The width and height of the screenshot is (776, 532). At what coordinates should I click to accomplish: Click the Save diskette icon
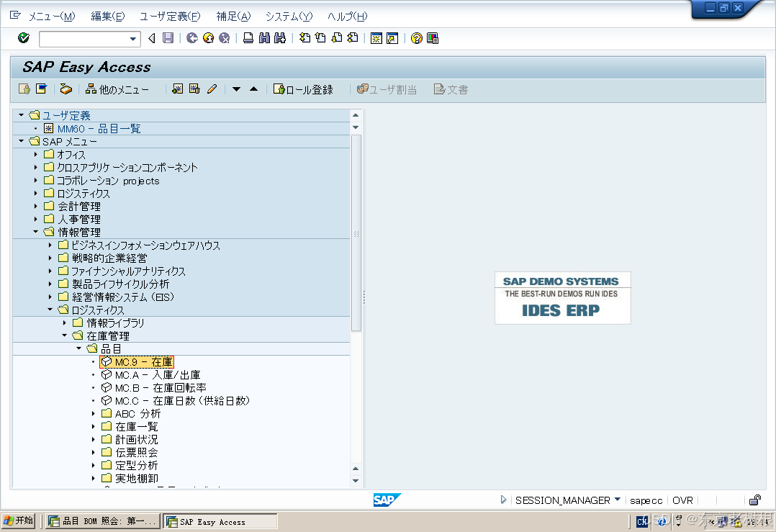pos(168,38)
